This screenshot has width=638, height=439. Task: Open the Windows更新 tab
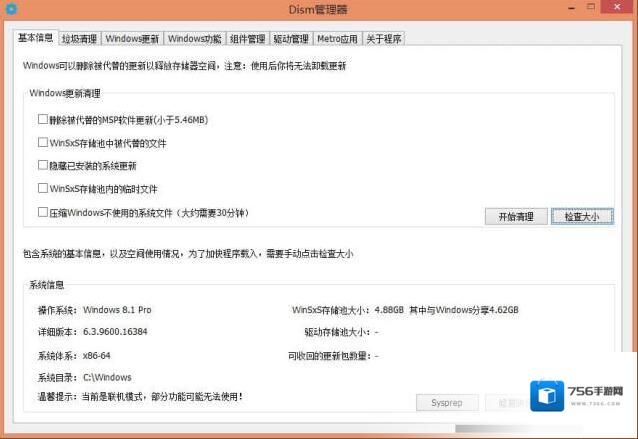pos(132,39)
